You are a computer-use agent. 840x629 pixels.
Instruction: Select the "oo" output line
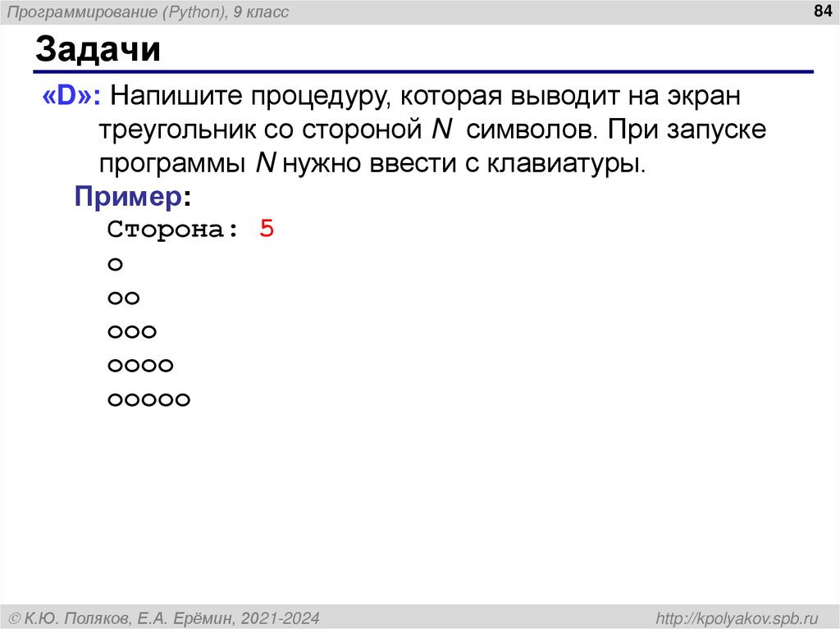(123, 298)
